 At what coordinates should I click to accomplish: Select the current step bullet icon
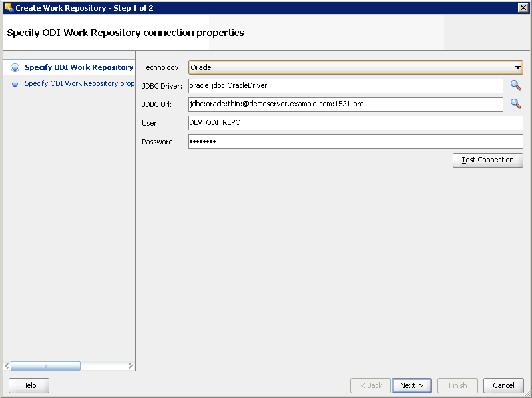click(x=15, y=67)
